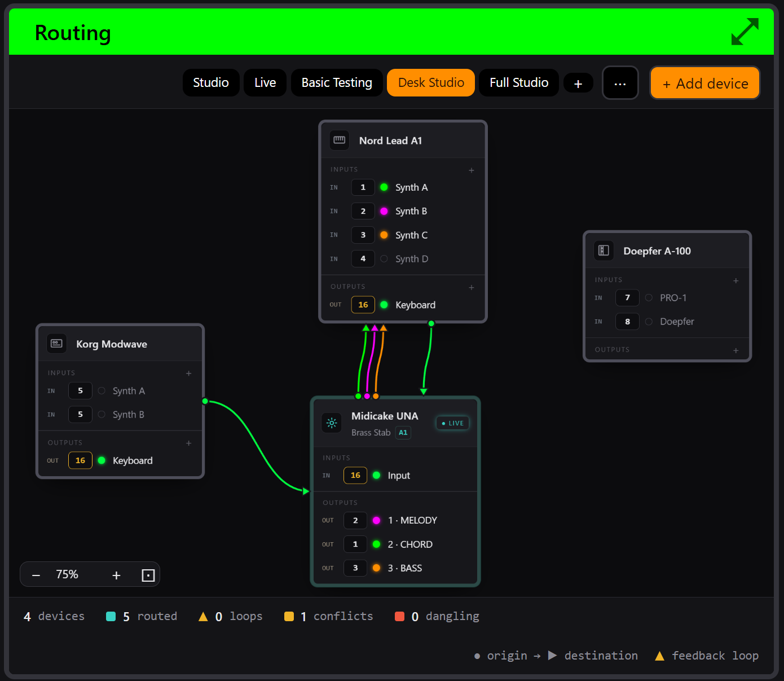Click the Korg Modwave device icon

56,343
